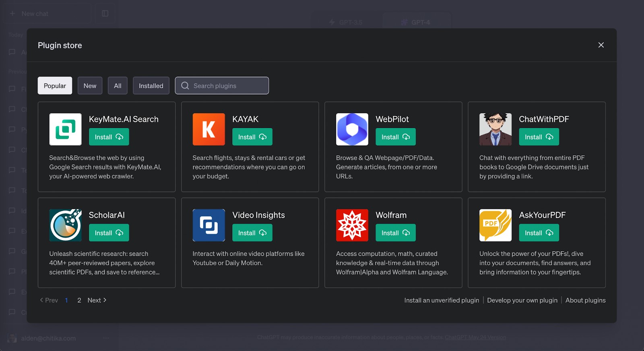Focus the Search plugins field
Screen dimensions: 644x351
[227, 86]
